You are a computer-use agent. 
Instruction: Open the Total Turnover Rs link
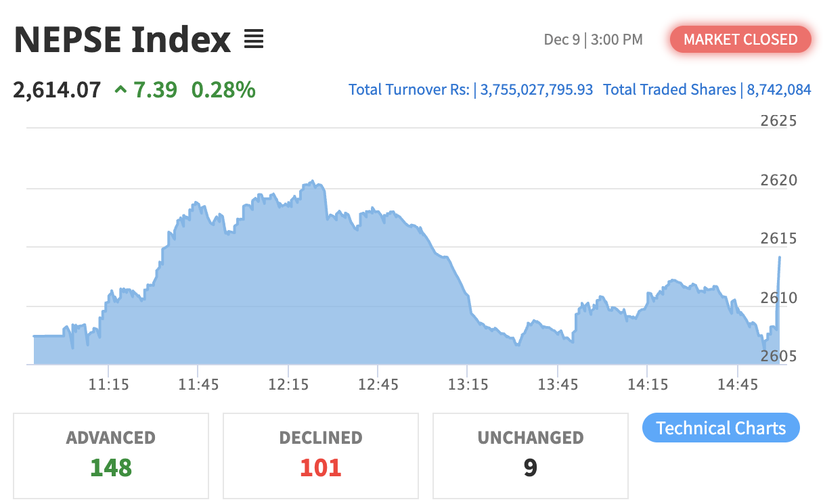(470, 89)
